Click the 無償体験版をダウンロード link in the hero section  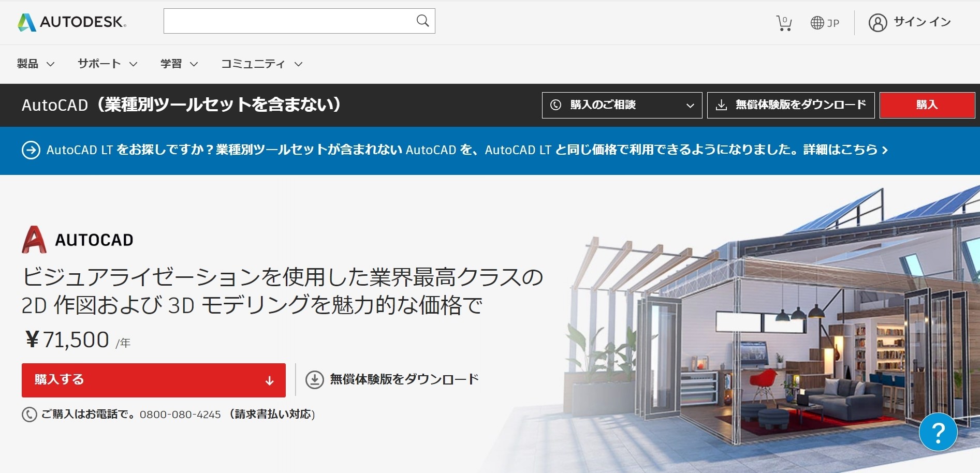coord(404,379)
